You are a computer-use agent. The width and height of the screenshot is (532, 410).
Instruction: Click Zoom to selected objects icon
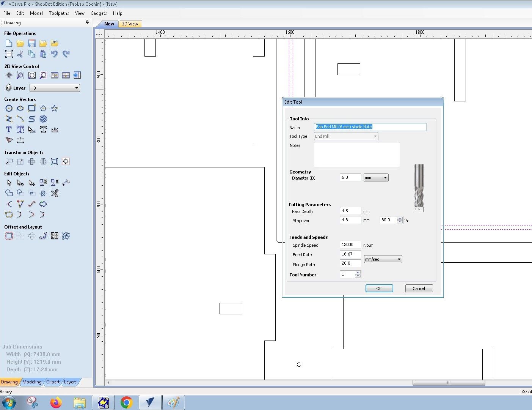click(x=43, y=75)
